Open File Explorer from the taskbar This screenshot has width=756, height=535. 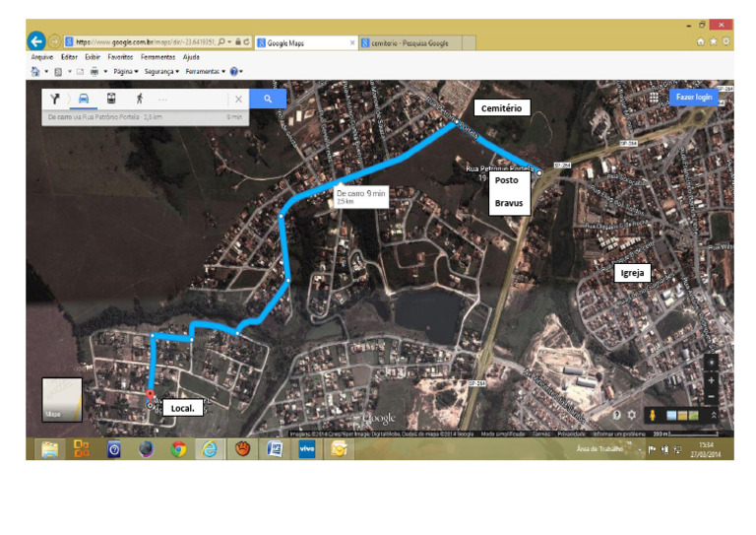pyautogui.click(x=49, y=449)
